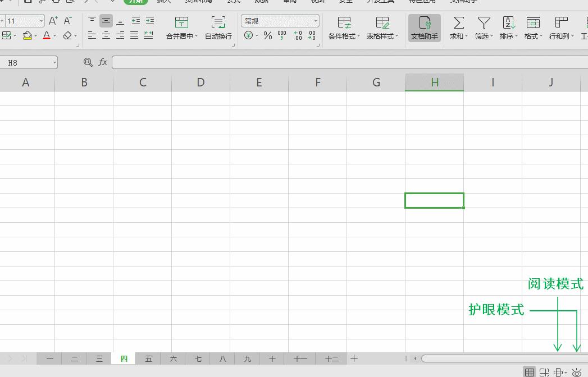Switch to page break preview view

[544, 372]
